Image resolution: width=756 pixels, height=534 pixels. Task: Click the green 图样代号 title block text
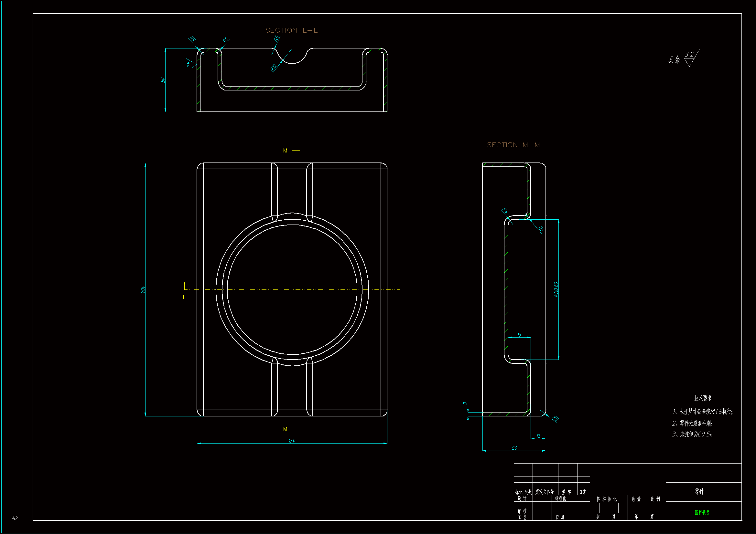pos(702,512)
